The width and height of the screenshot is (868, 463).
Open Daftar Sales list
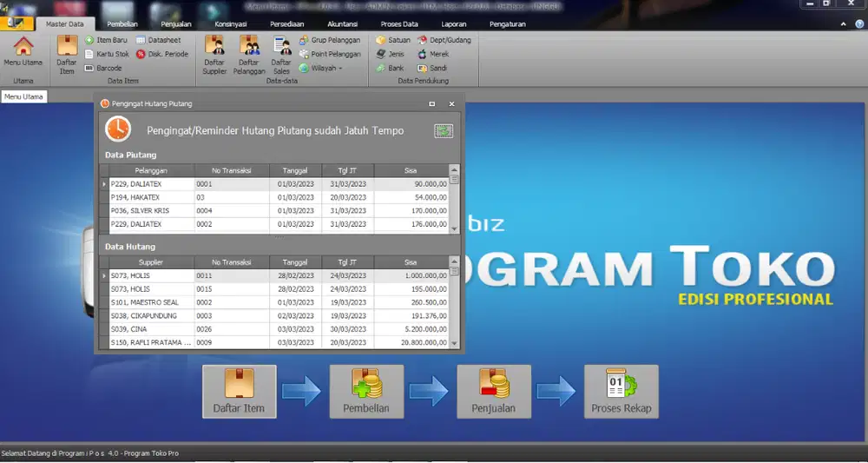point(281,54)
